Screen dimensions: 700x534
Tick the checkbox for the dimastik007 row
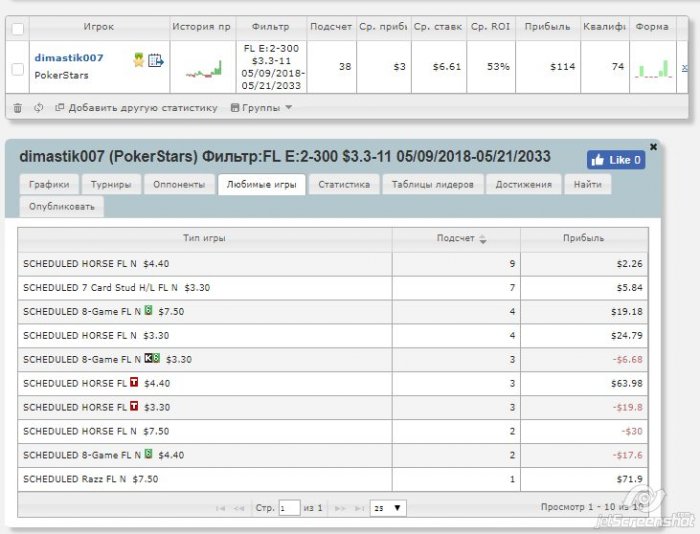tap(17, 69)
